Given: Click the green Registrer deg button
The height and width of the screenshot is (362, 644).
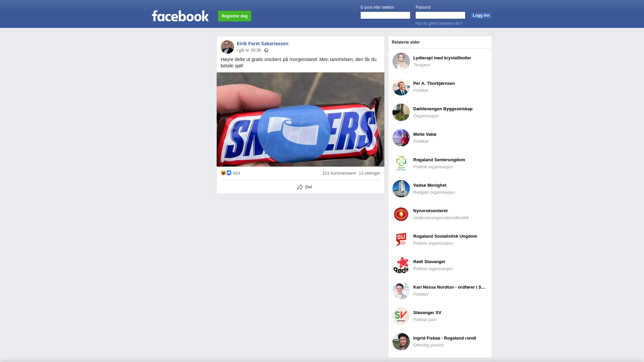Looking at the screenshot, I should [x=234, y=16].
